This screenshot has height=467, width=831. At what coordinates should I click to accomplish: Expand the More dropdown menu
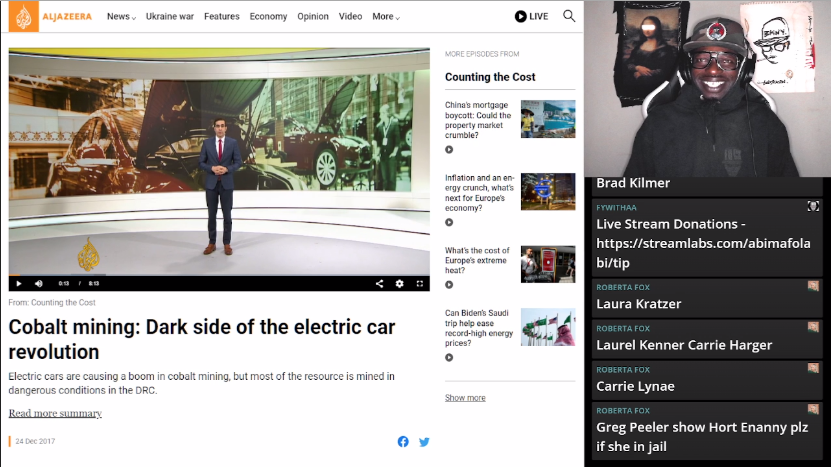[386, 16]
